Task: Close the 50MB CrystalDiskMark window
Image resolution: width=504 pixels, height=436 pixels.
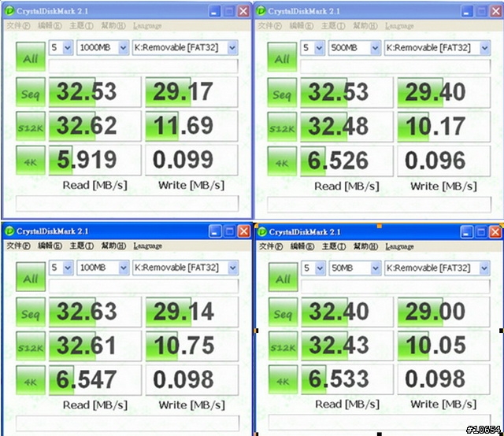Action: pos(495,232)
